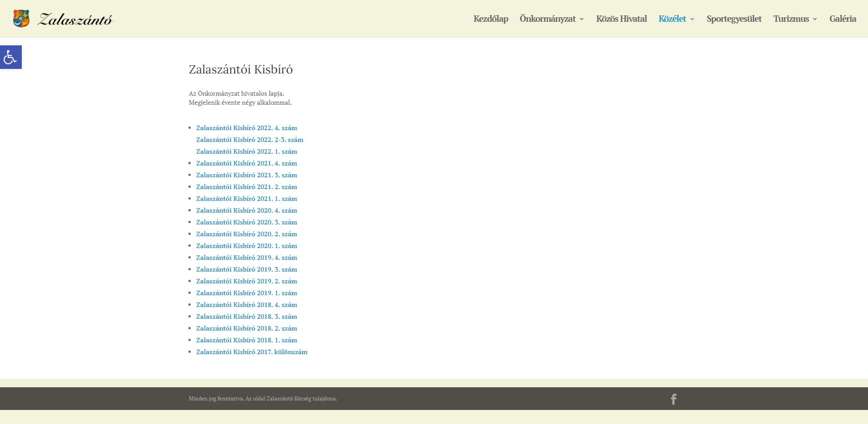The height and width of the screenshot is (424, 868).
Task: Open the Önkormányzat menu
Action: pos(547,19)
